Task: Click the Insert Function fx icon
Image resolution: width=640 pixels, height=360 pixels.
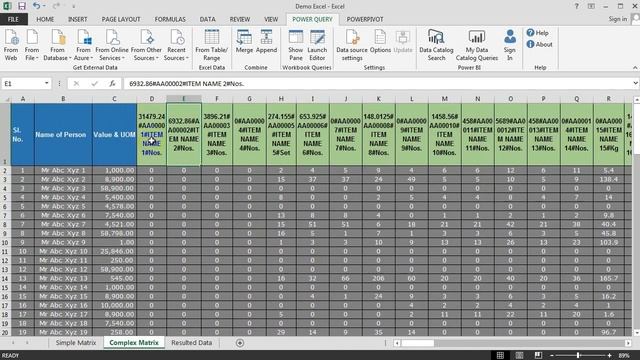Action: click(x=112, y=84)
